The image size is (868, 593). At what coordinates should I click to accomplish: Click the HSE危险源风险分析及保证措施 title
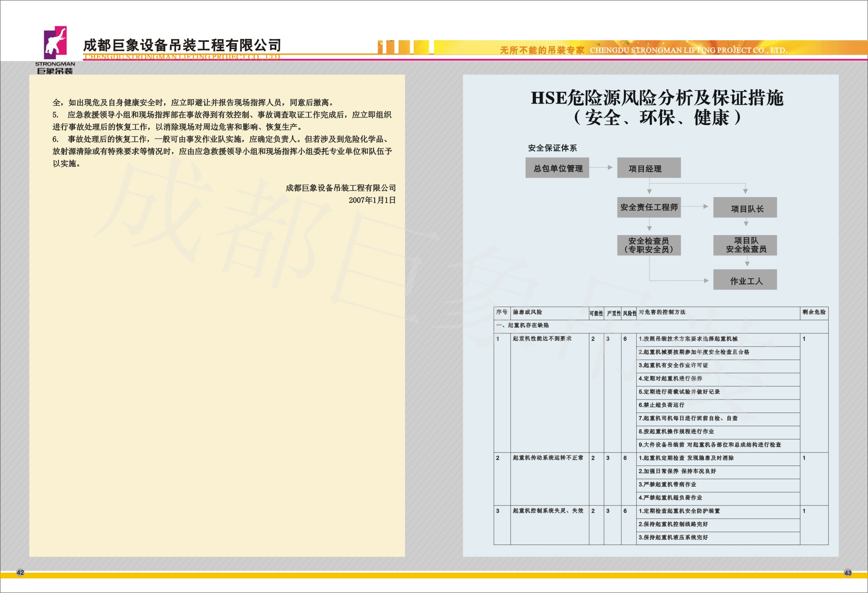(657, 98)
